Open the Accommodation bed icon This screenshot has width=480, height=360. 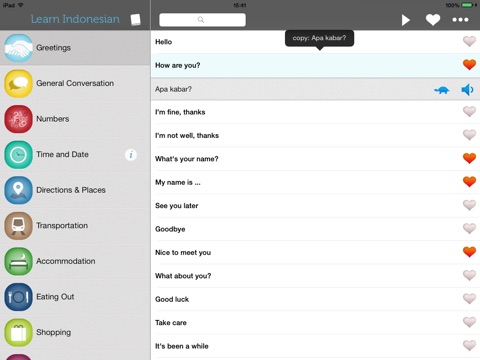(18, 261)
